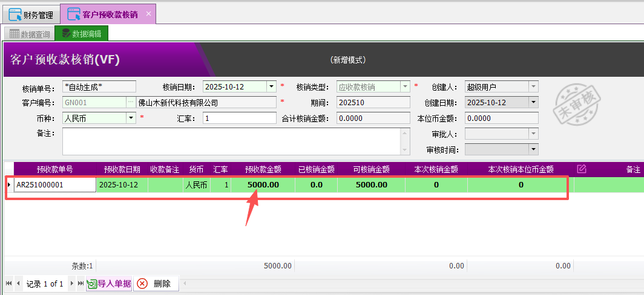Click the 本次核销金额 cell in first row
This screenshot has width=644, height=295.
436,184
